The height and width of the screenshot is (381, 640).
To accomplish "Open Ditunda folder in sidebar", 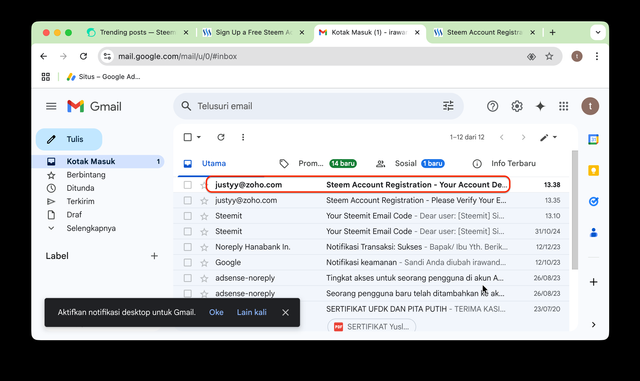I will 80,188.
